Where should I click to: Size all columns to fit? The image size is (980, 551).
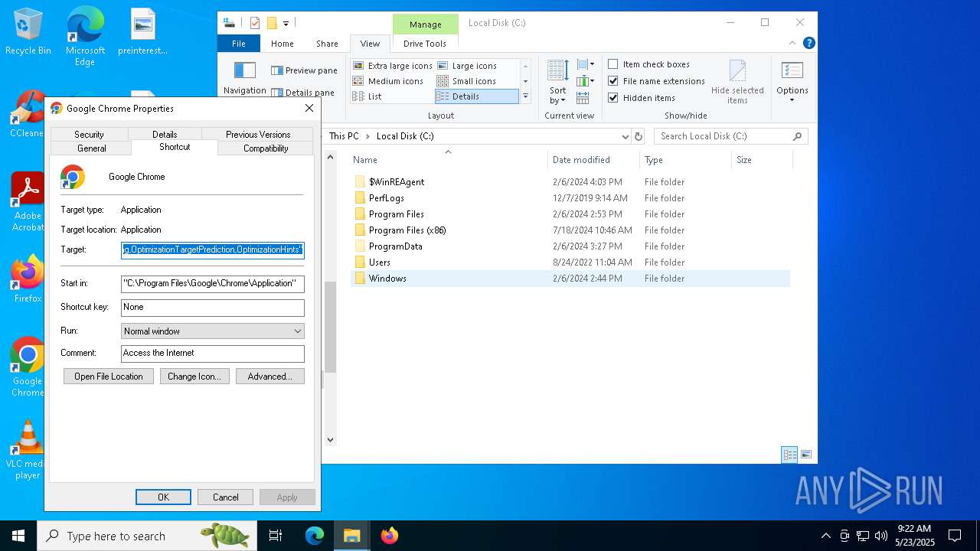[583, 98]
